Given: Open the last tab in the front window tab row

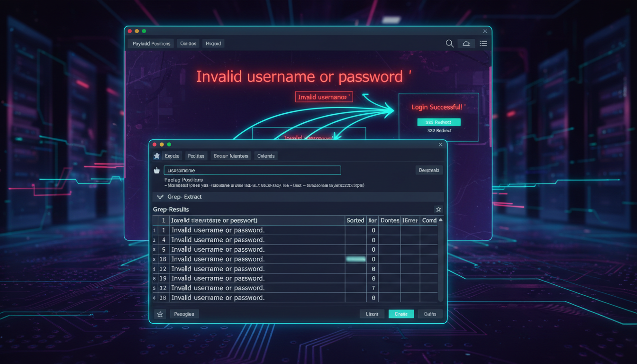Looking at the screenshot, I should pos(266,156).
